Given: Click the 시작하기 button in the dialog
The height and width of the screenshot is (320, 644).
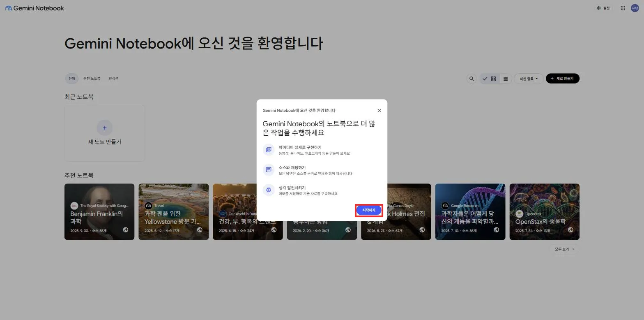Looking at the screenshot, I should (369, 210).
